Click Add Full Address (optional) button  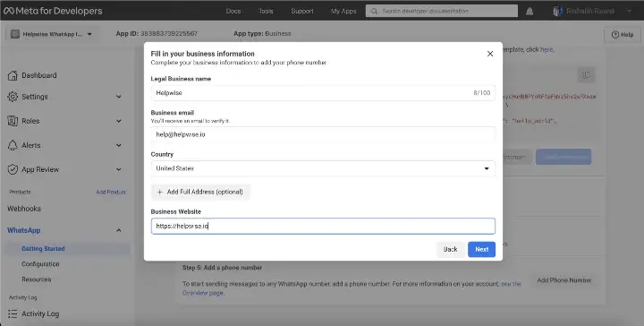pos(201,192)
